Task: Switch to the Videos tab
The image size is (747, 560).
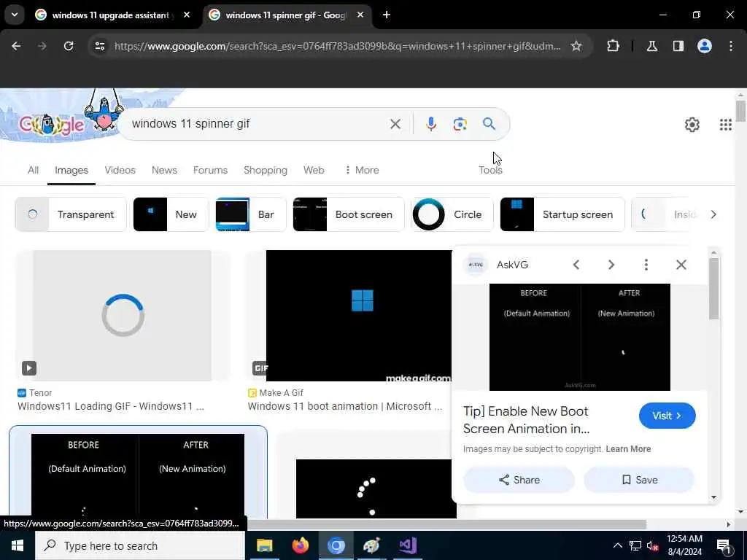Action: [x=120, y=170]
